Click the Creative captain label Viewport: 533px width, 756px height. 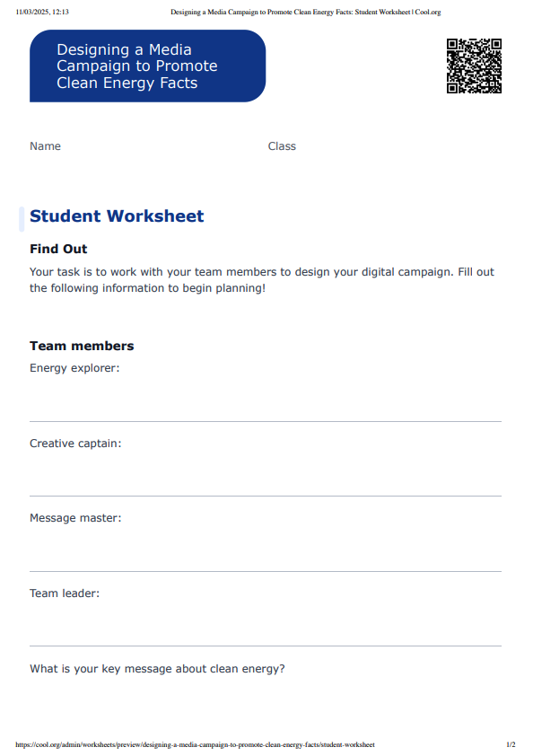point(75,443)
